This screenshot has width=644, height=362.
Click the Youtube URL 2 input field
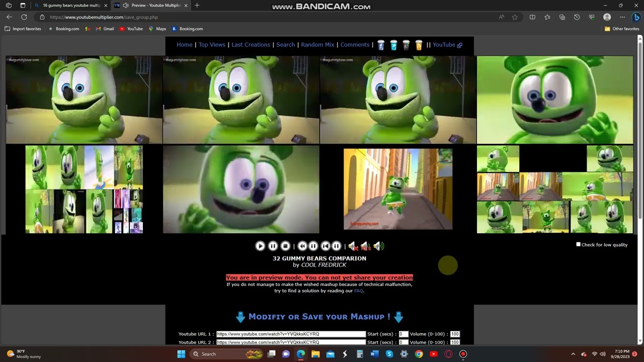pyautogui.click(x=291, y=342)
